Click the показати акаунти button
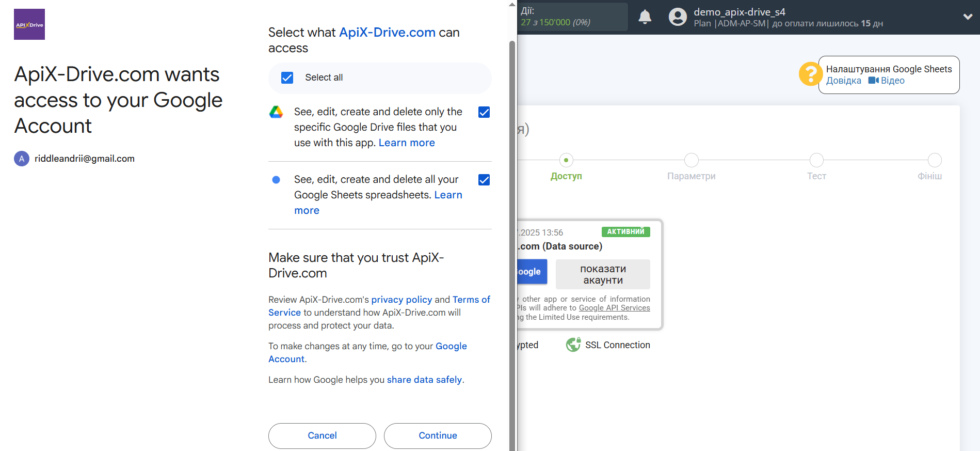 [603, 274]
